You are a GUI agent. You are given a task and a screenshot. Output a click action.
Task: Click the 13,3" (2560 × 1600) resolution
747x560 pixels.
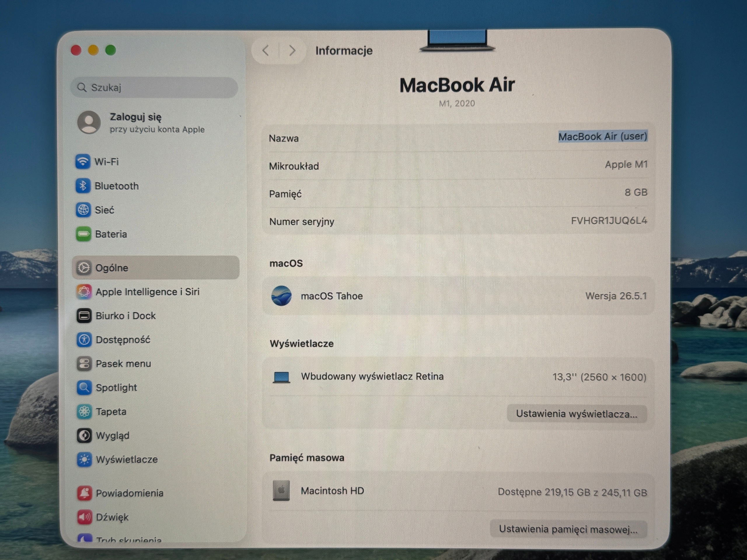599,377
